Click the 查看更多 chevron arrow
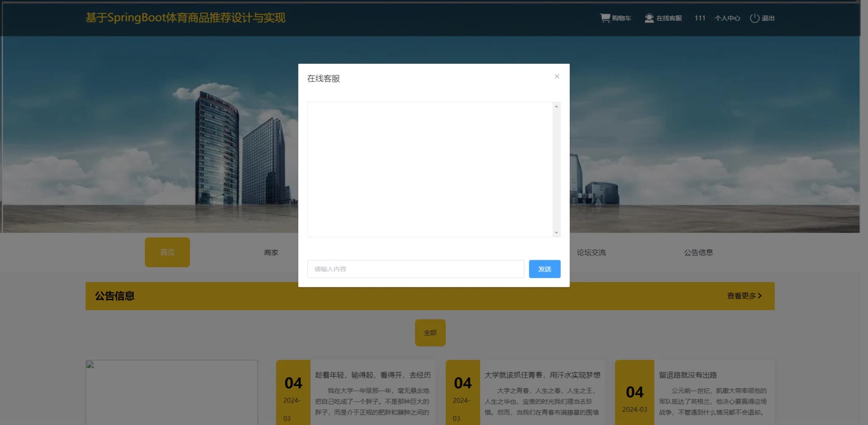 tap(760, 296)
